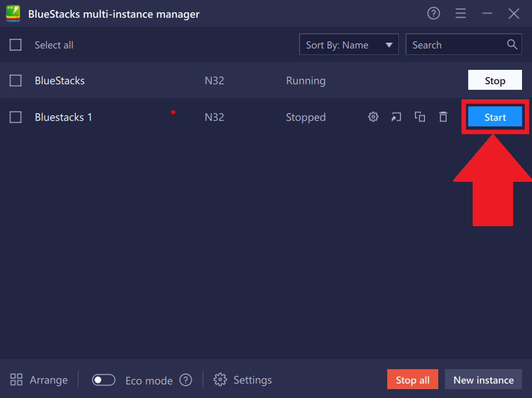Image resolution: width=532 pixels, height=398 pixels.
Task: Tick the Bluestacks 1 instance checkbox
Action: 16,118
